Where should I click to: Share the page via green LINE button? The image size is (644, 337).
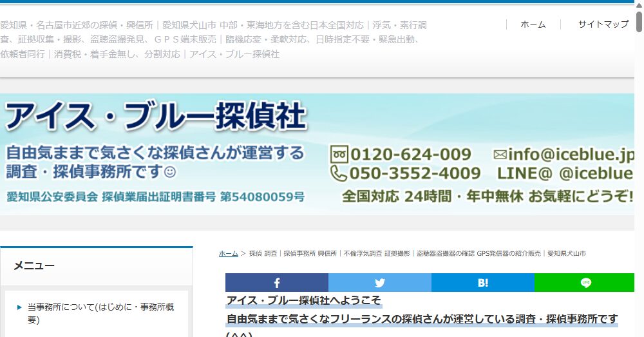coord(585,283)
